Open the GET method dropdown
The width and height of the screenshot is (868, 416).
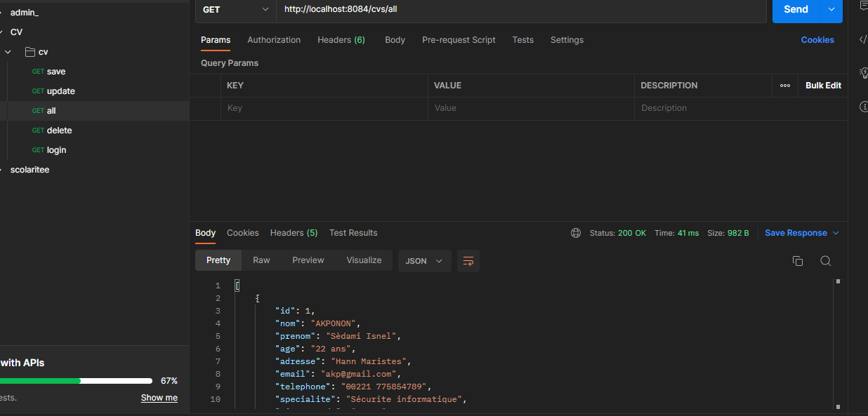tap(235, 11)
